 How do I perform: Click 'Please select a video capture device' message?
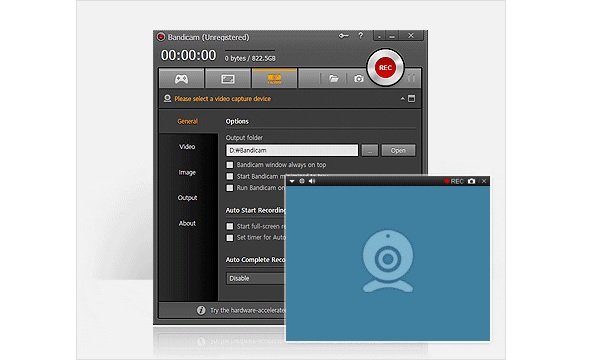click(222, 99)
